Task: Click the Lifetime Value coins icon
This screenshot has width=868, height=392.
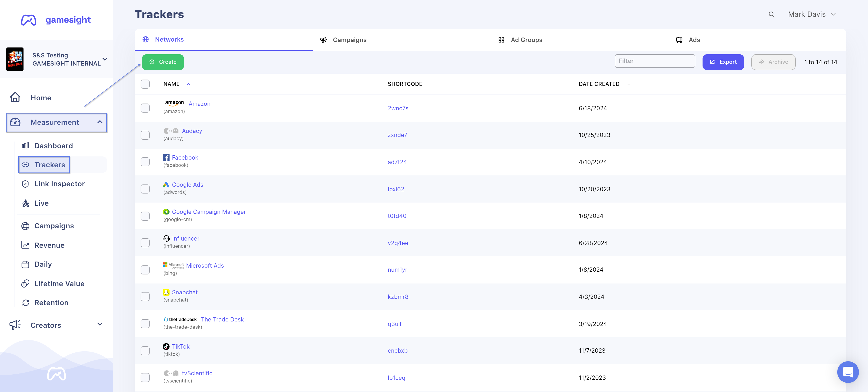Action: [x=25, y=283]
